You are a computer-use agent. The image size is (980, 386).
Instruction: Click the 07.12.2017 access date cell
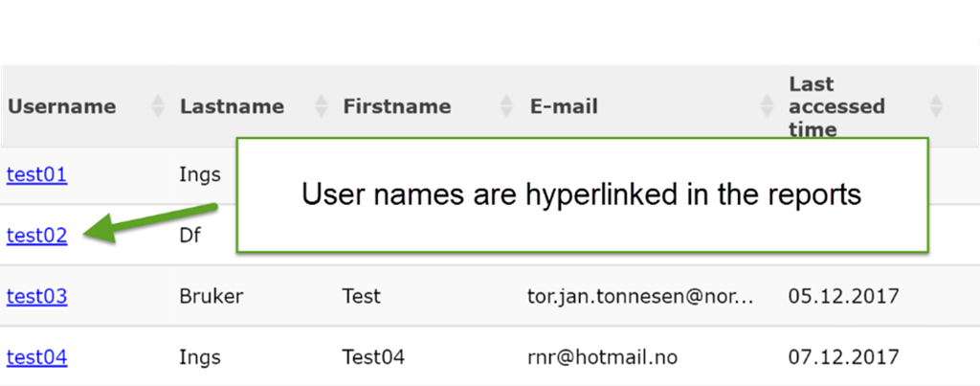point(843,357)
